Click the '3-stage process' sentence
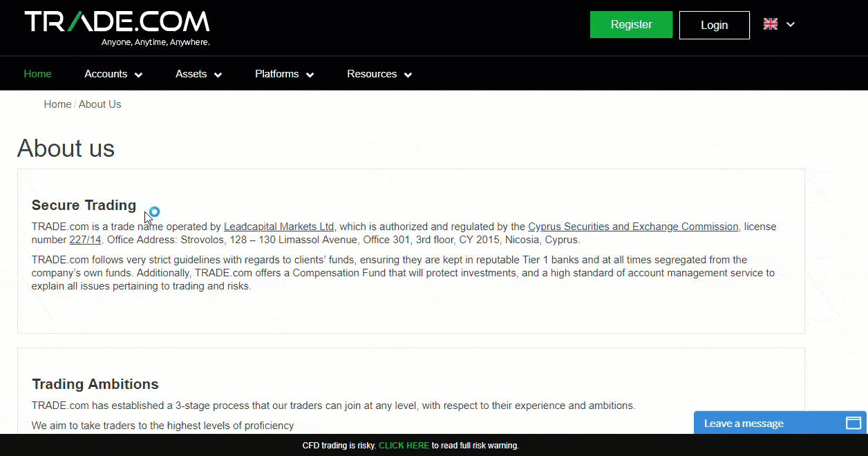 tap(333, 406)
